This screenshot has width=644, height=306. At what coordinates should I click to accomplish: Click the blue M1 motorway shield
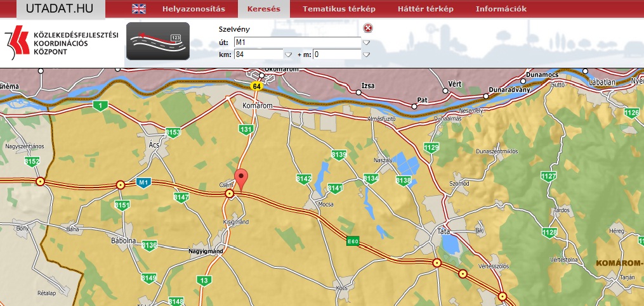tap(144, 182)
